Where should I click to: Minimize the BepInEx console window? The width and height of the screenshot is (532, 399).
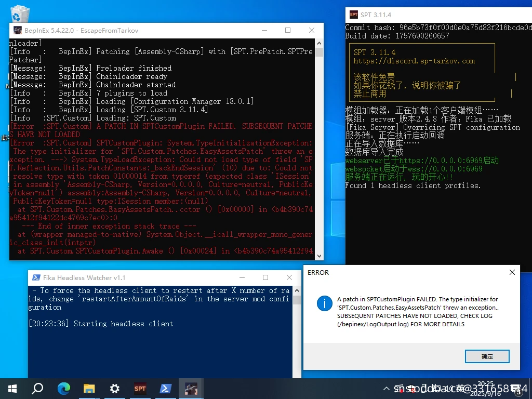pos(264,31)
